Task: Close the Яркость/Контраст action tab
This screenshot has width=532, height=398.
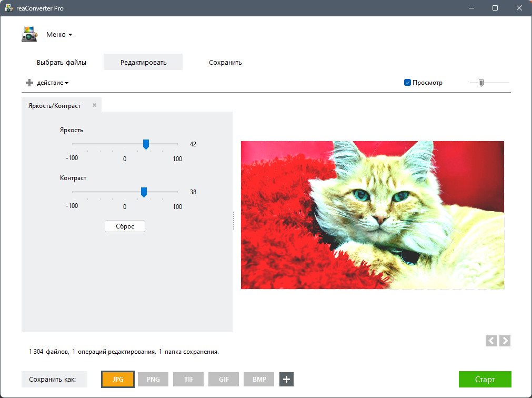Action: coord(94,105)
